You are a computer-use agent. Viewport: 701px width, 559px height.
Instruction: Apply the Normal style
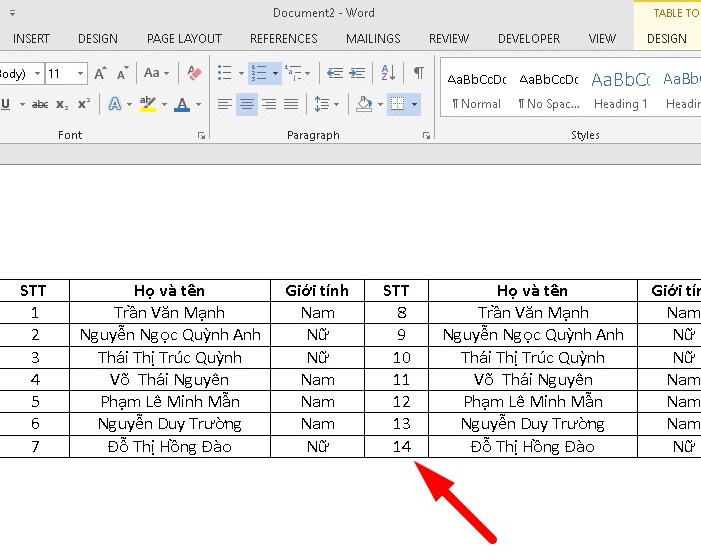(x=477, y=91)
